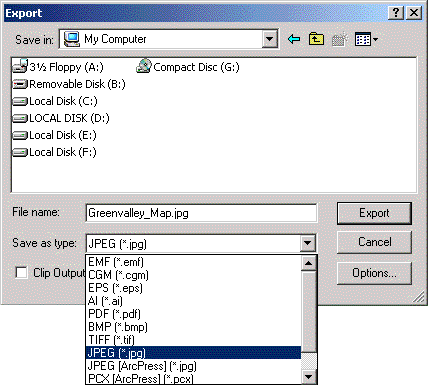
Task: Select the Removable Disk (B:) icon
Action: (x=20, y=84)
